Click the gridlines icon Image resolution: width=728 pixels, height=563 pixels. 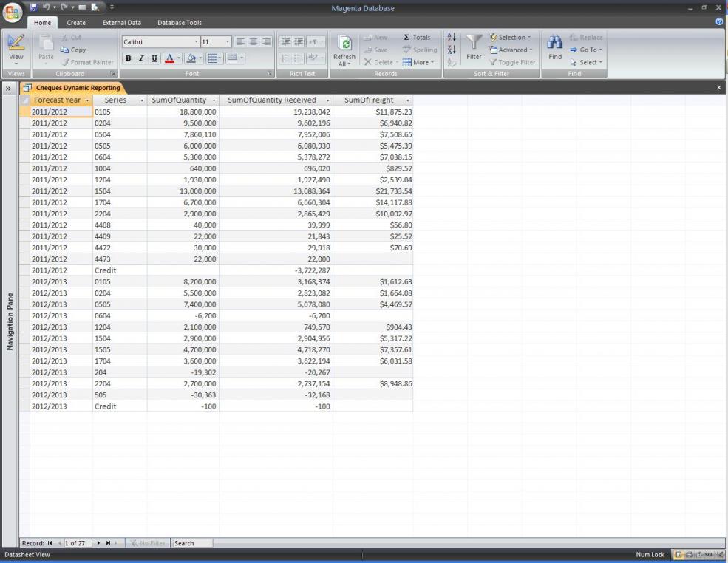(212, 58)
